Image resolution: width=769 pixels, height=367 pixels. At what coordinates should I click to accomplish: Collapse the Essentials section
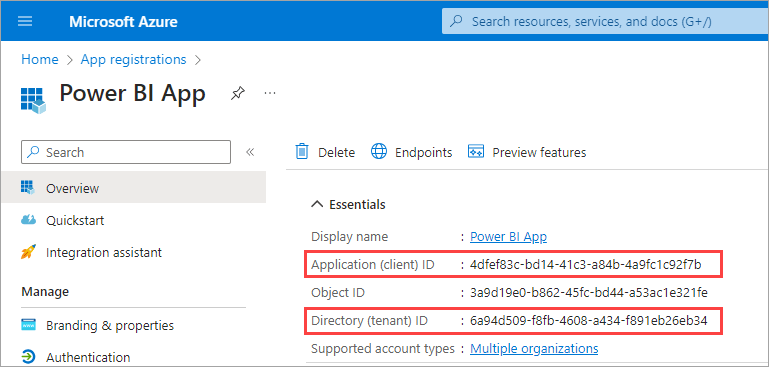click(x=348, y=204)
